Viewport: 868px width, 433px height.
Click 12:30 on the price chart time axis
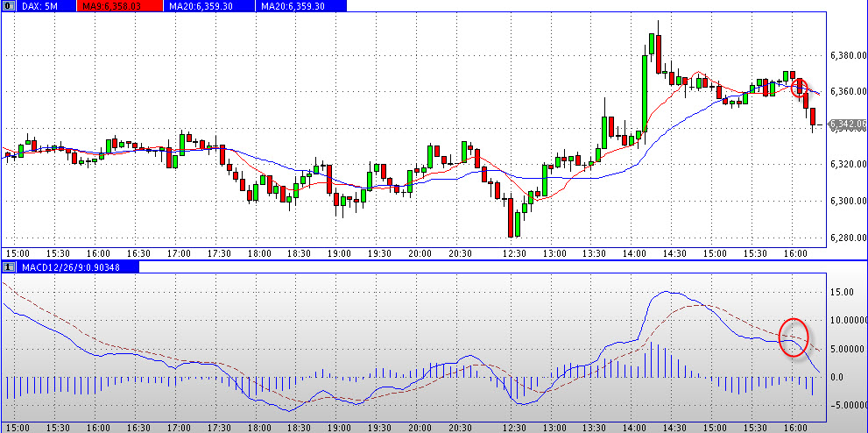coord(514,253)
